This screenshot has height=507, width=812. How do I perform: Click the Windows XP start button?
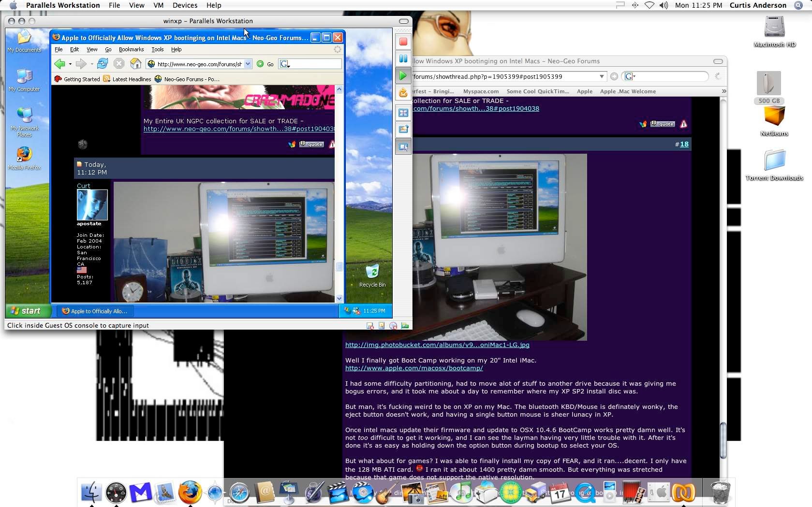[29, 311]
